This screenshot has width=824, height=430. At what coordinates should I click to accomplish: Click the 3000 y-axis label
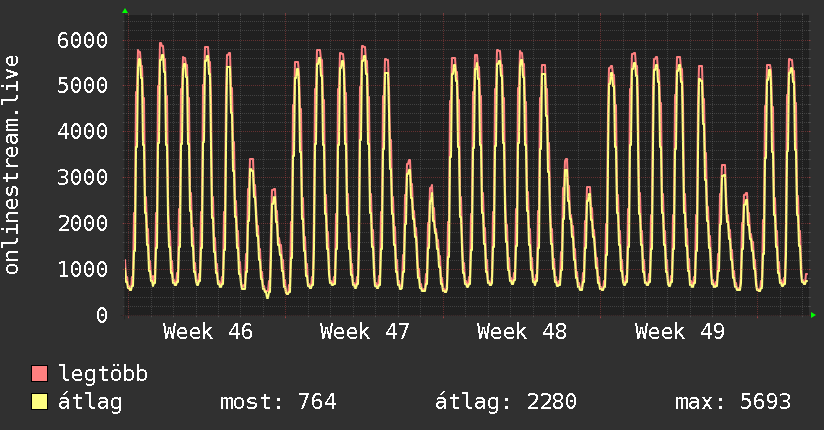coord(83,177)
